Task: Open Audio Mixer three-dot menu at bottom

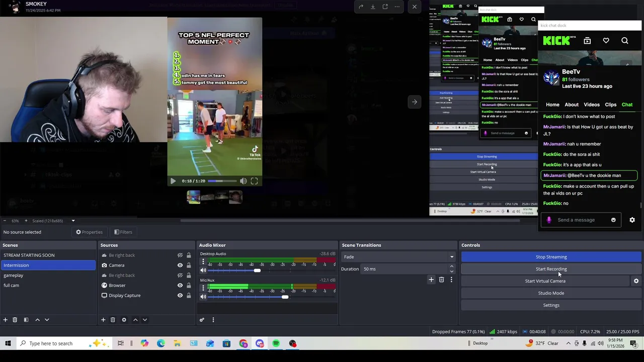Action: coord(213,320)
